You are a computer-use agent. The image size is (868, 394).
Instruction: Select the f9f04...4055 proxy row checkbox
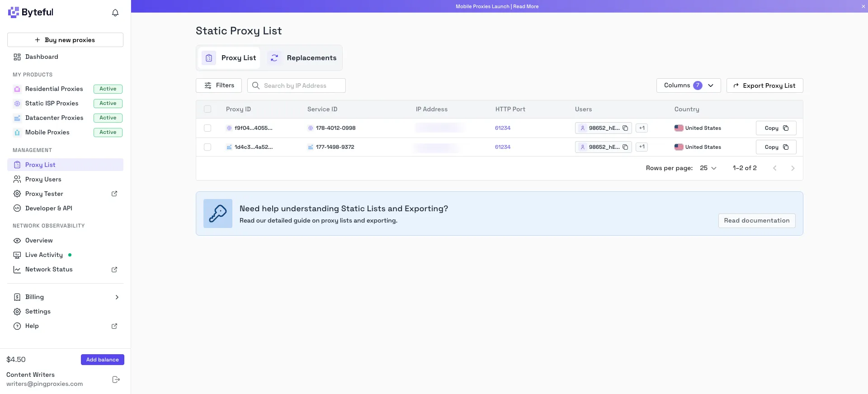pos(208,128)
